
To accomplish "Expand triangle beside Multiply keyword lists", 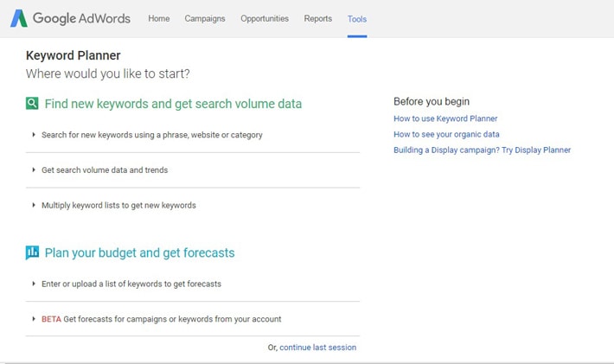I will [x=34, y=205].
